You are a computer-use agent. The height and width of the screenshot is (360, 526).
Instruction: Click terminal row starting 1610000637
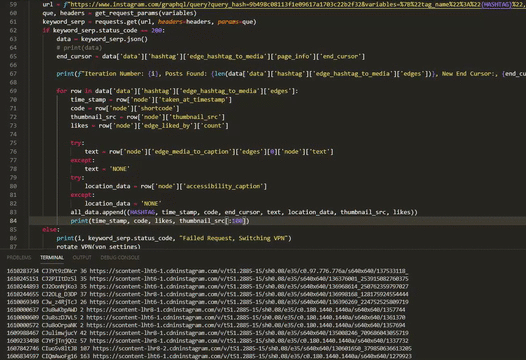[206, 309]
